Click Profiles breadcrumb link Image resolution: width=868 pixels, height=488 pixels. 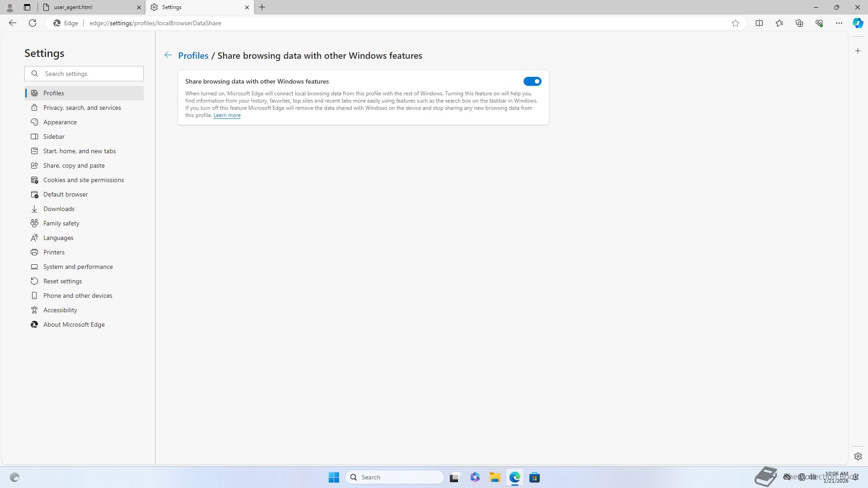coord(193,56)
